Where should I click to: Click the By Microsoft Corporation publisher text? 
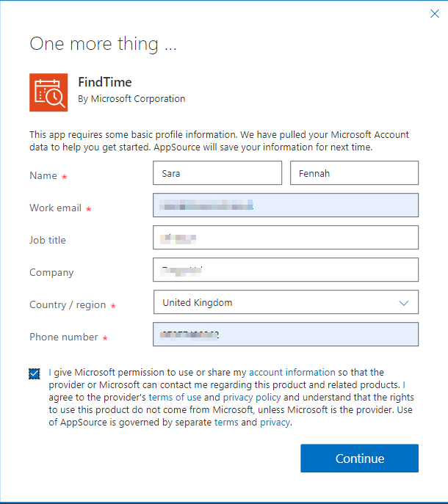point(131,99)
